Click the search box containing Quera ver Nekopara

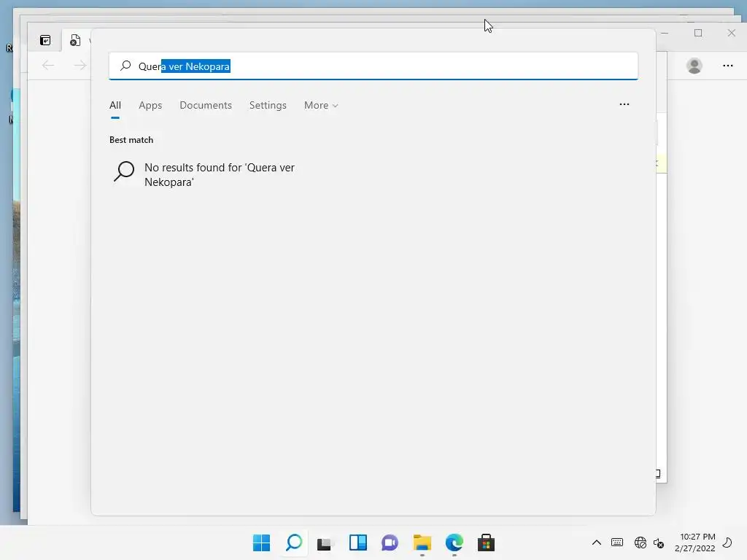(x=373, y=66)
